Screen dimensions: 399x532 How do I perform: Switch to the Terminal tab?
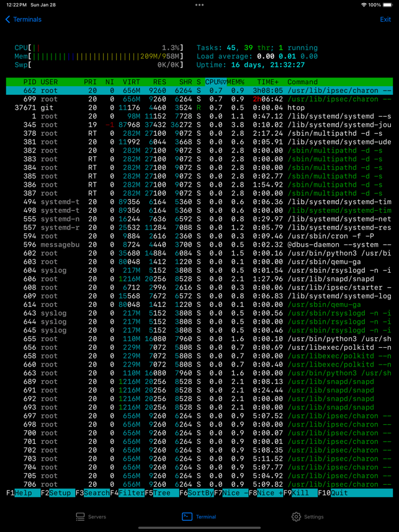(x=199, y=516)
